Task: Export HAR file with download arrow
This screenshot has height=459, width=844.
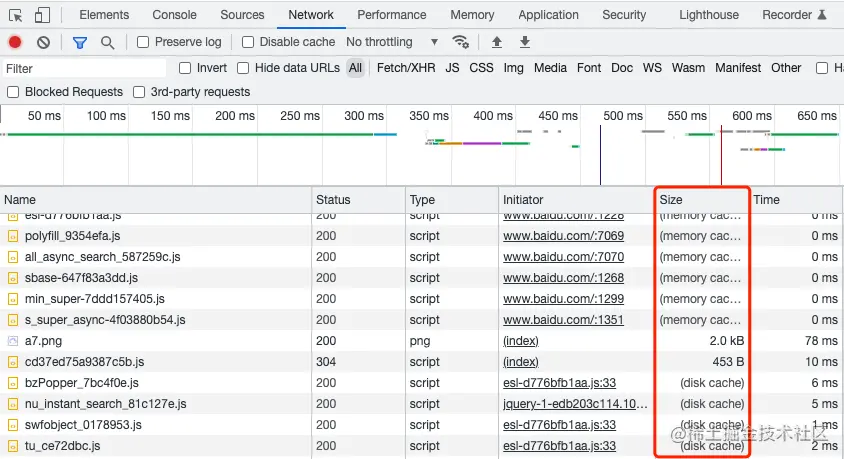Action: click(525, 42)
